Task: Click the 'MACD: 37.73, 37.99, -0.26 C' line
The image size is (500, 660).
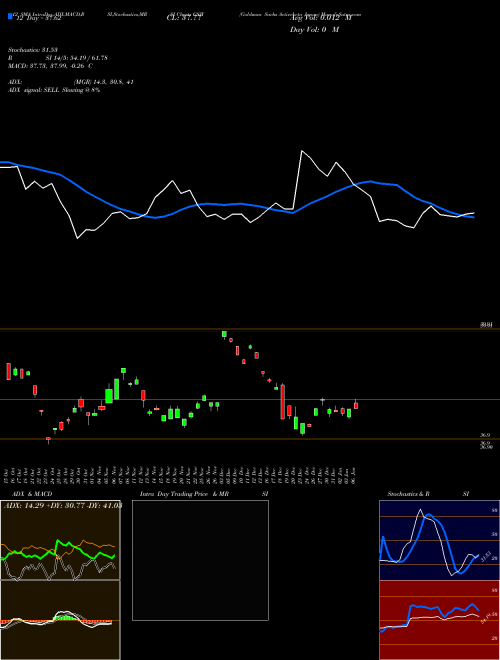Action: pos(51,66)
